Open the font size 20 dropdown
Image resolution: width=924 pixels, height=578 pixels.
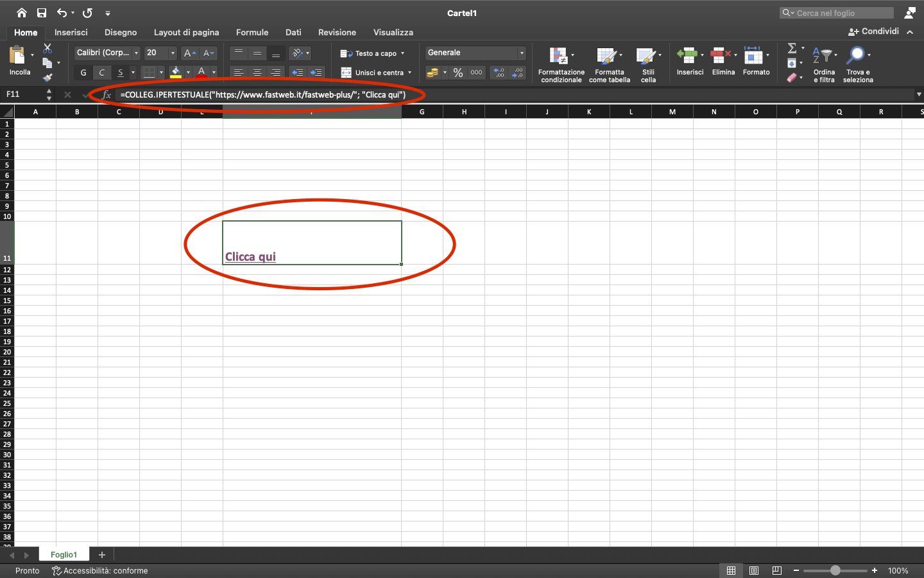(x=160, y=53)
